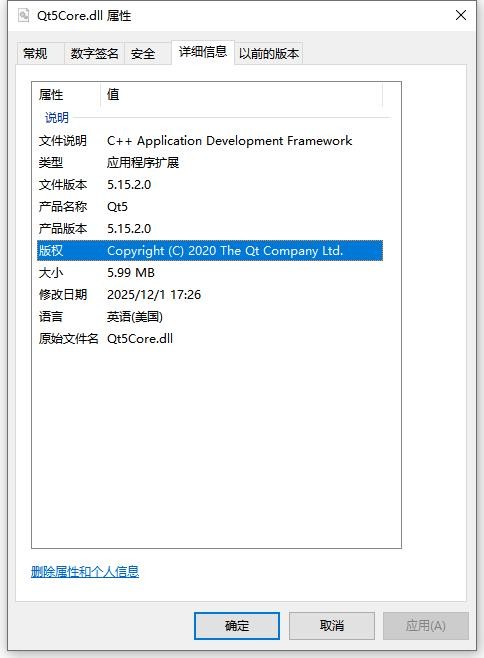Screen dimensions: 484x658
Task: Open the 数字签名 tab
Action: (94, 54)
